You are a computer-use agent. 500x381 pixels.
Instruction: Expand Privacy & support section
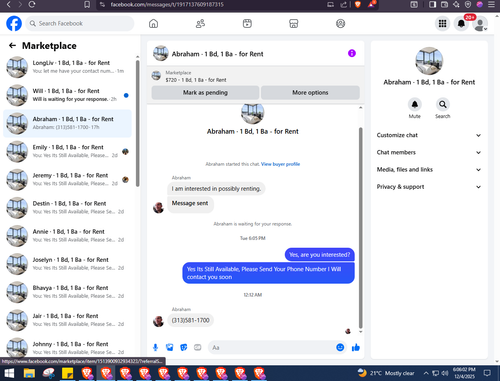pos(429,187)
